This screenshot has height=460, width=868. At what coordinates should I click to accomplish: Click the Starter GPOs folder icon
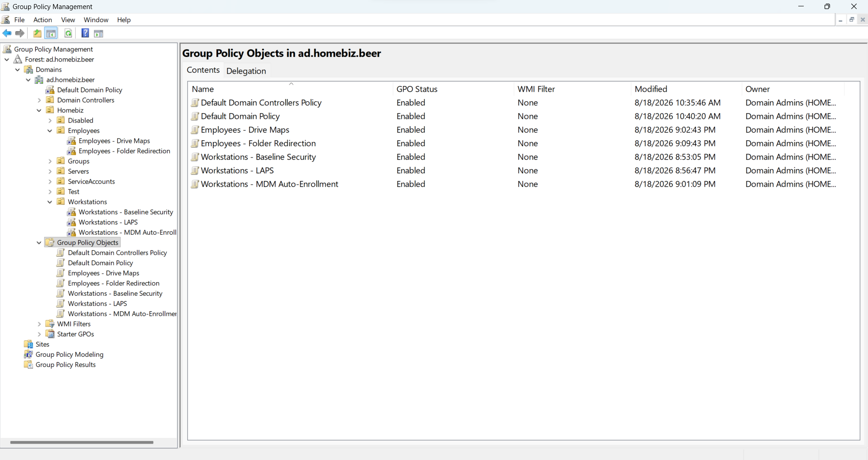[50, 334]
